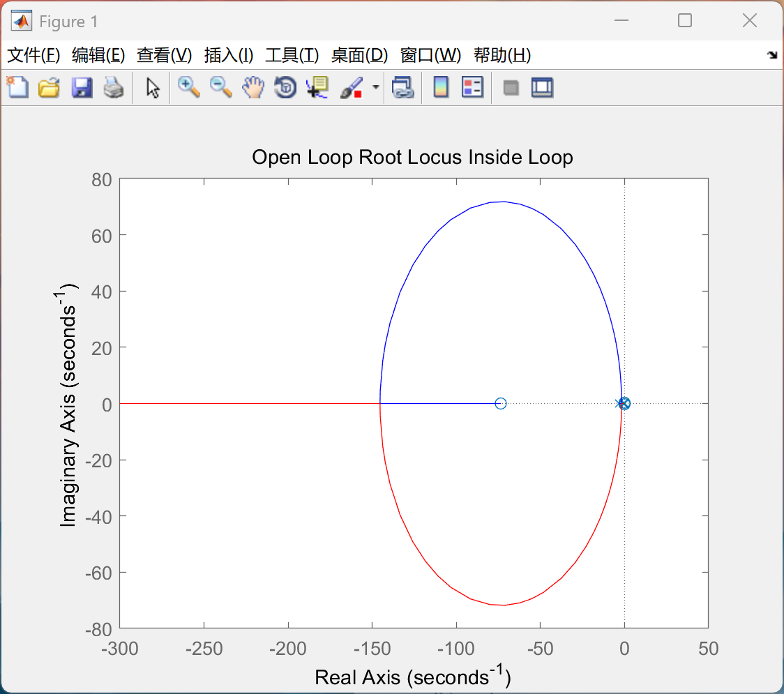Open the 桌面(D) menu
The height and width of the screenshot is (694, 784).
point(359,55)
